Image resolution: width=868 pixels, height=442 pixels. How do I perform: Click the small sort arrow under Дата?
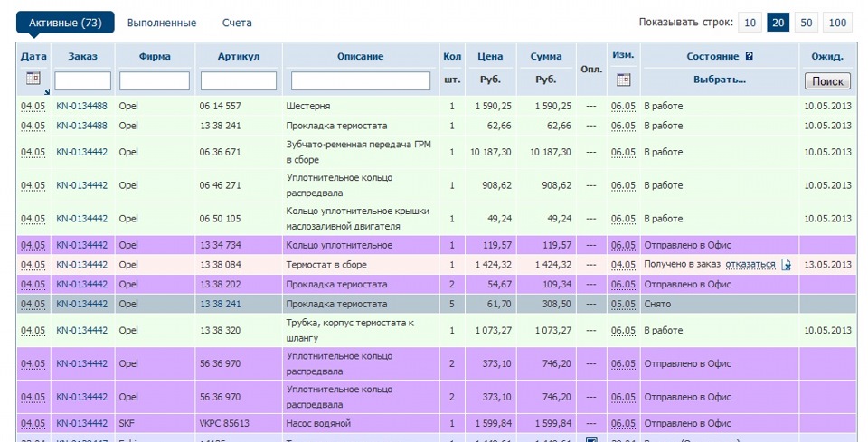pos(47,91)
